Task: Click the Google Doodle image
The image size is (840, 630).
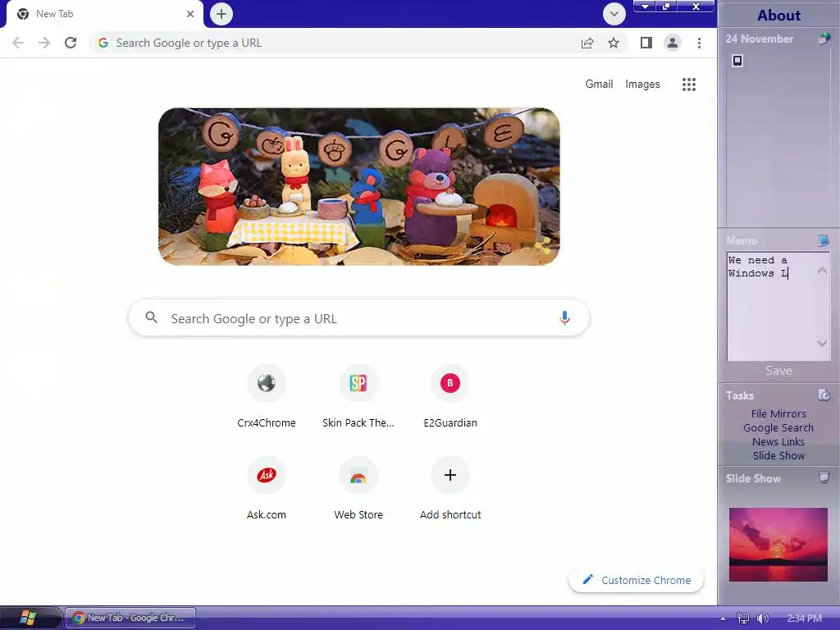Action: 359,186
